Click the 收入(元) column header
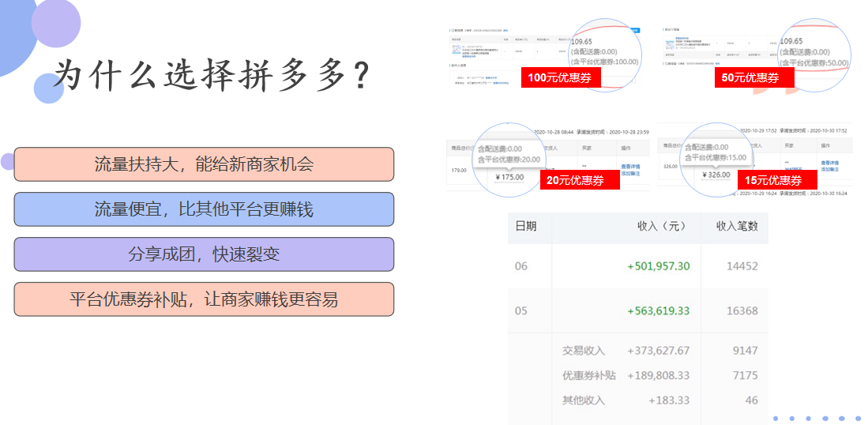Screen dimensions: 868x425 (x=662, y=226)
